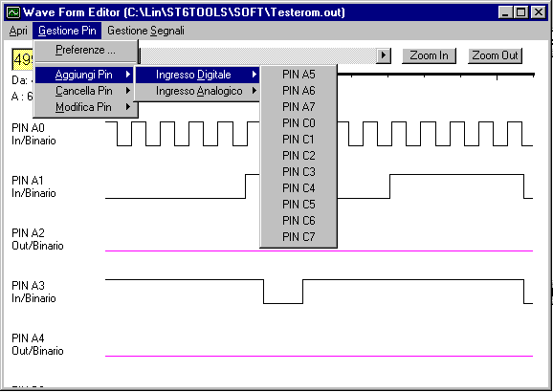Viewport: 553px width, 392px height.
Task: Click the yellow time value field
Action: 23,59
